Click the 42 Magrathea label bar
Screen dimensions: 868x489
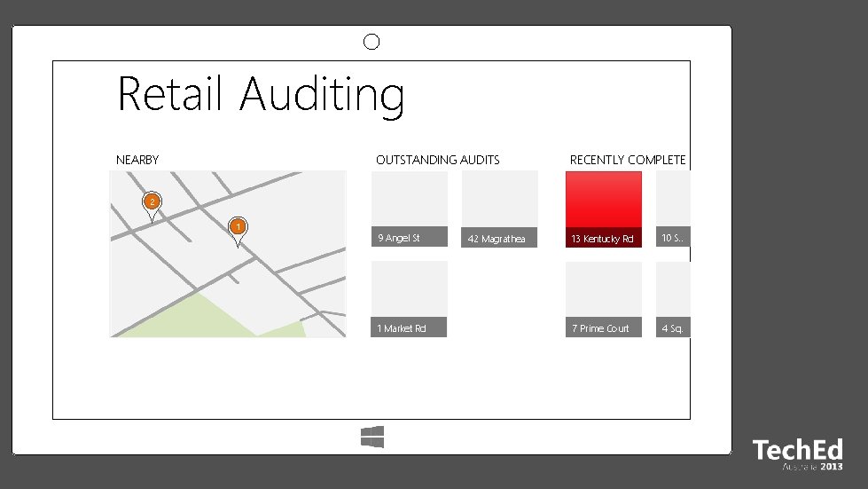coord(499,238)
